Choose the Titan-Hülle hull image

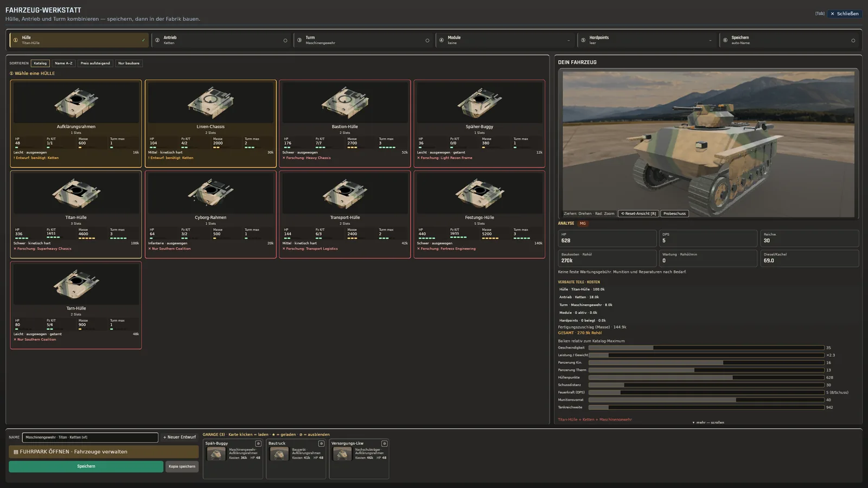pos(76,194)
